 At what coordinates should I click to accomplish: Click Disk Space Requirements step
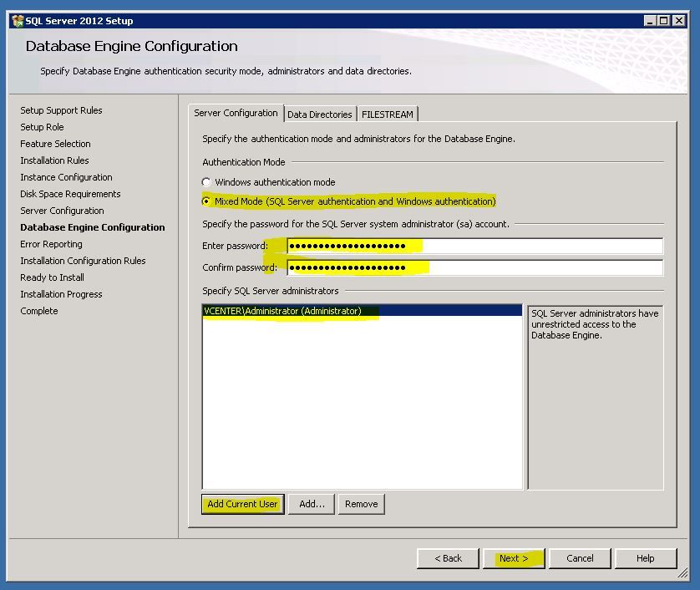tap(70, 194)
